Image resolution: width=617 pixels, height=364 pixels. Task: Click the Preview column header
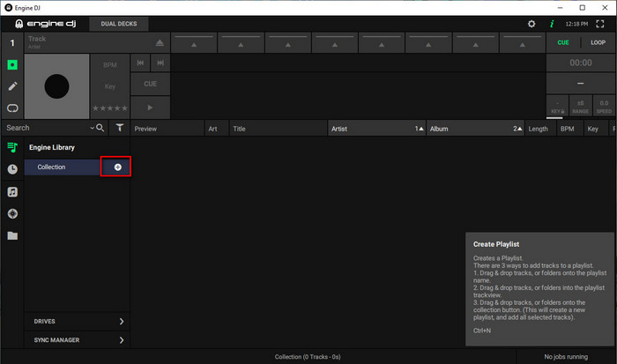point(167,129)
